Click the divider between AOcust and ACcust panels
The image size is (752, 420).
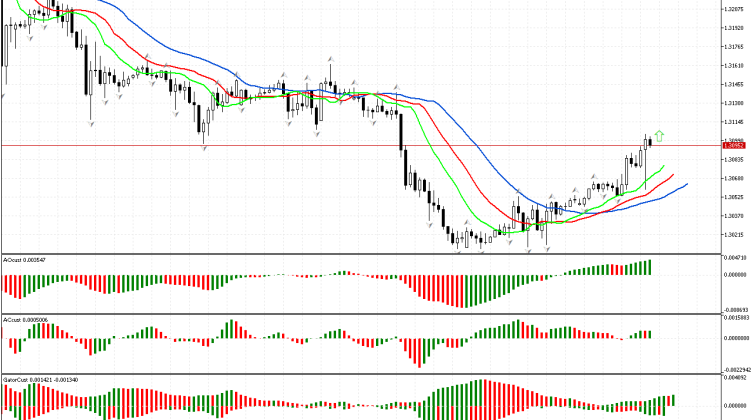point(360,314)
